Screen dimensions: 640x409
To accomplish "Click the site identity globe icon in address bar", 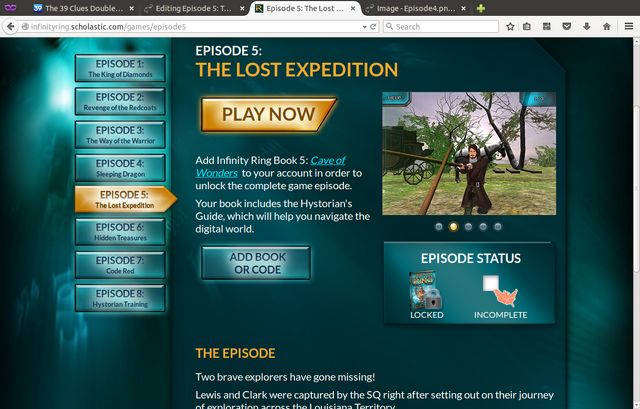I will (x=25, y=27).
